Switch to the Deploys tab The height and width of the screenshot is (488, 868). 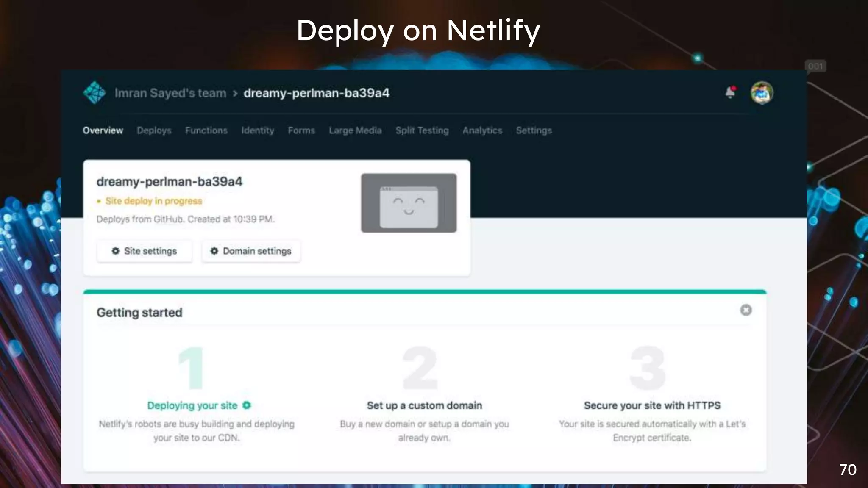(x=154, y=130)
